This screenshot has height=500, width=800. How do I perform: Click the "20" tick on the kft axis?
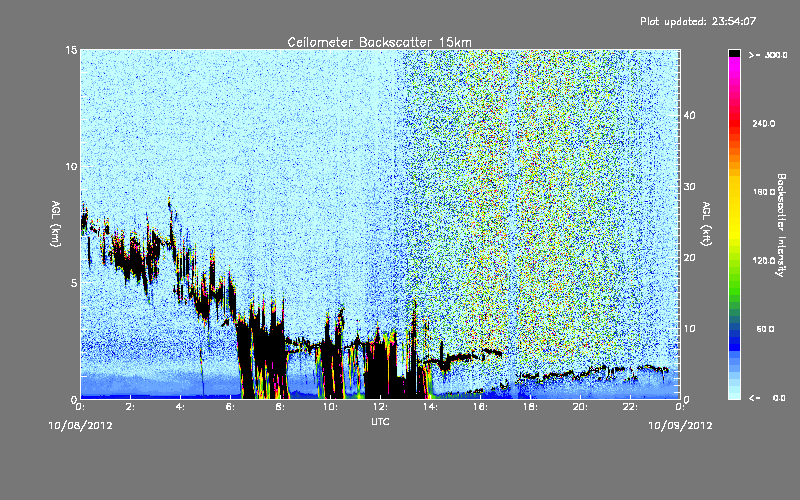click(689, 258)
